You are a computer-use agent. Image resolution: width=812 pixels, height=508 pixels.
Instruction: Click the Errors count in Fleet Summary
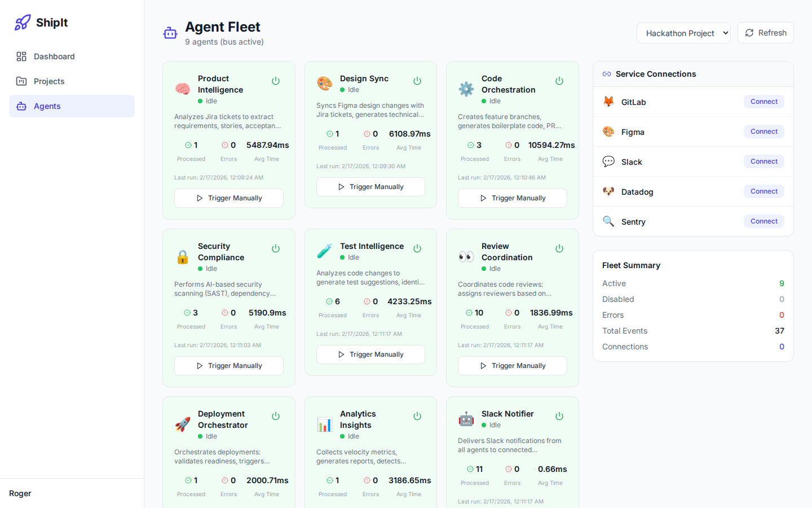coord(782,315)
